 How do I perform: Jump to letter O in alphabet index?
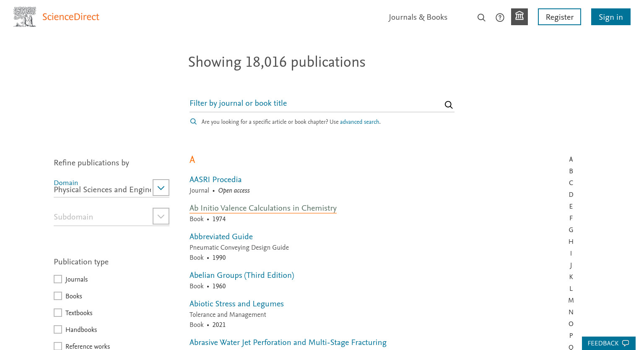pyautogui.click(x=571, y=324)
